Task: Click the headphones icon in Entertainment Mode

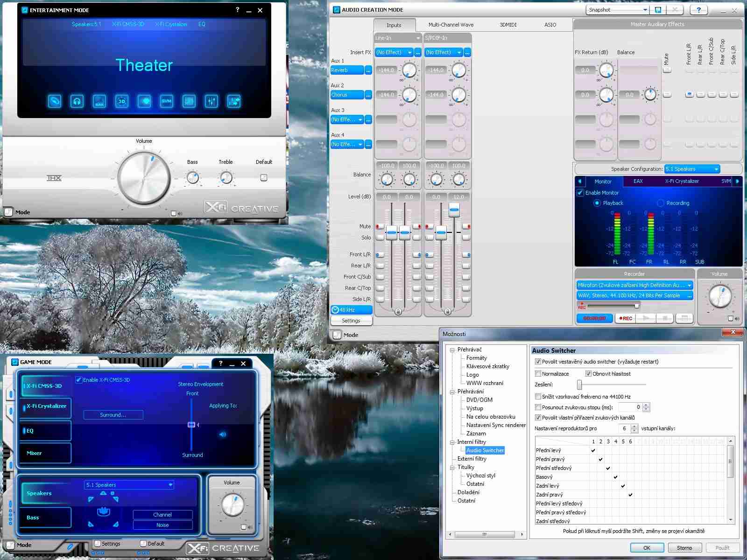Action: coord(77,101)
